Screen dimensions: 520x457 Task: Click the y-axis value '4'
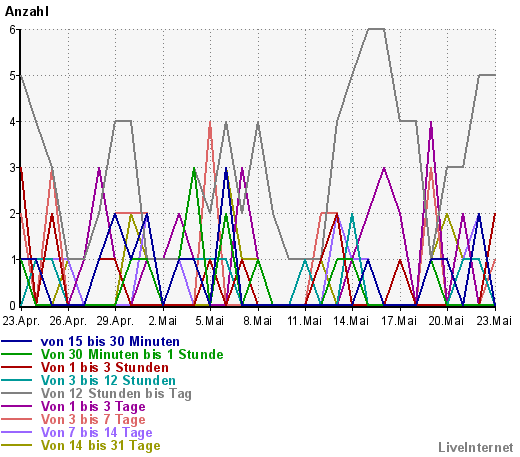pos(13,122)
